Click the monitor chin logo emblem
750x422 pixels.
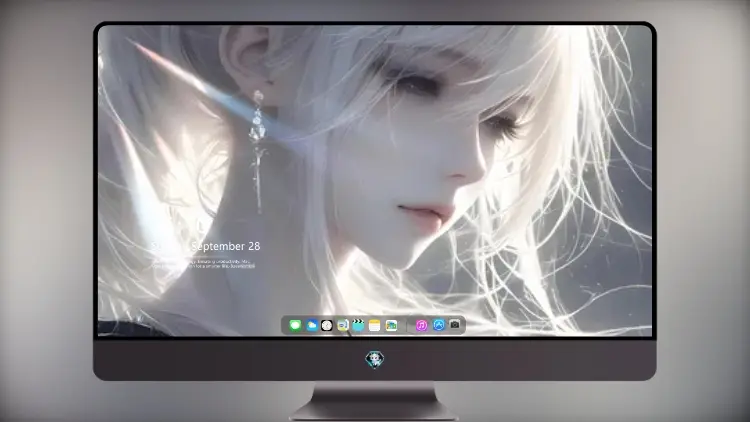click(375, 359)
